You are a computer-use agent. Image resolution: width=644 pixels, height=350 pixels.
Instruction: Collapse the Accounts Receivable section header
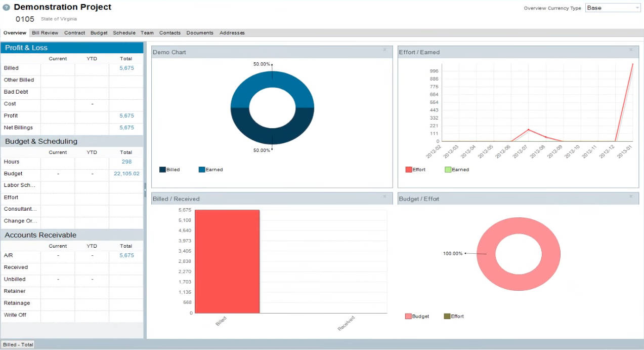coord(72,235)
